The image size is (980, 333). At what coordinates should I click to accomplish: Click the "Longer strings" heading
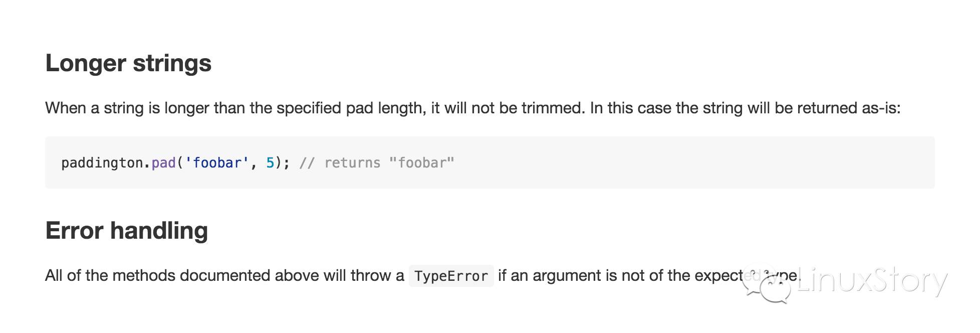coord(128,63)
